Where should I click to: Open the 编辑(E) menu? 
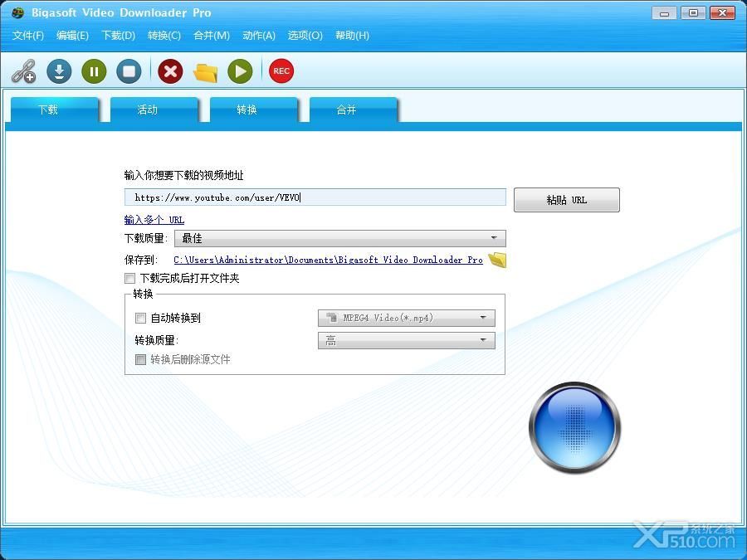tap(72, 36)
